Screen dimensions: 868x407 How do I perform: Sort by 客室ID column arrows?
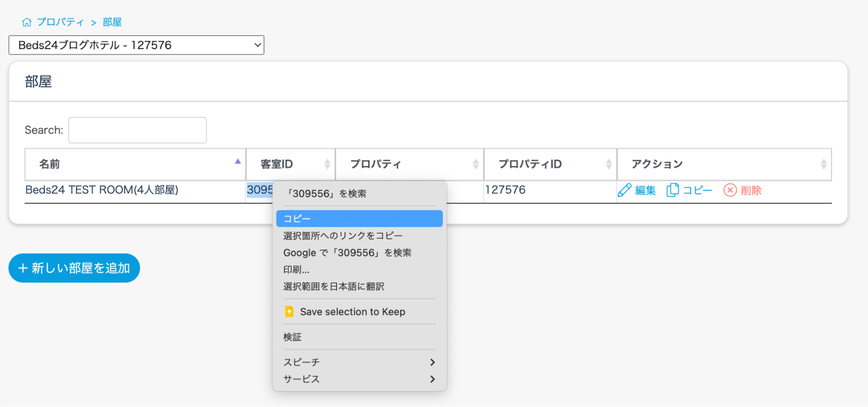click(x=327, y=164)
